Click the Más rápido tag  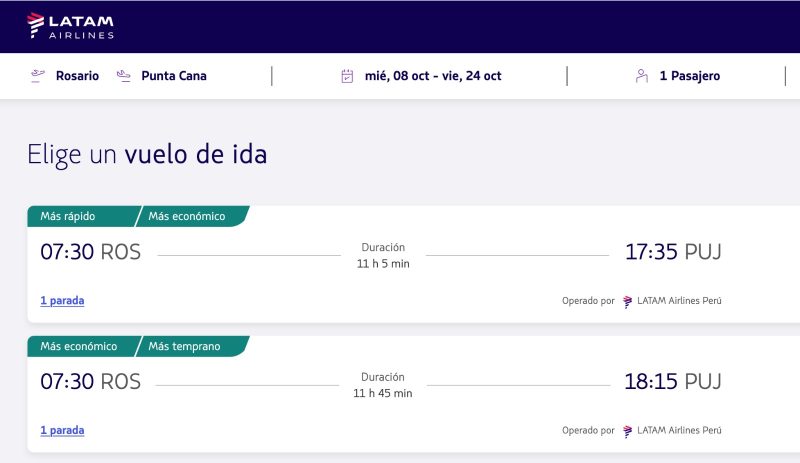[x=69, y=216]
